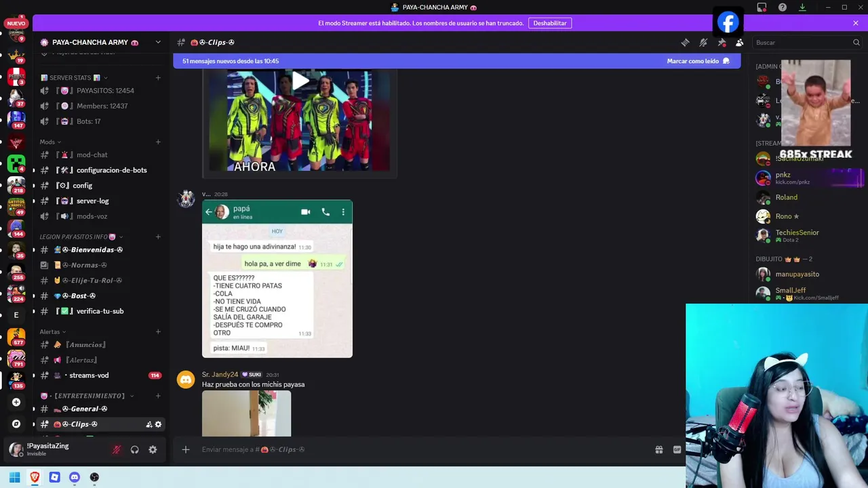Select the server-log channel
This screenshot has width=868, height=488.
[100, 201]
